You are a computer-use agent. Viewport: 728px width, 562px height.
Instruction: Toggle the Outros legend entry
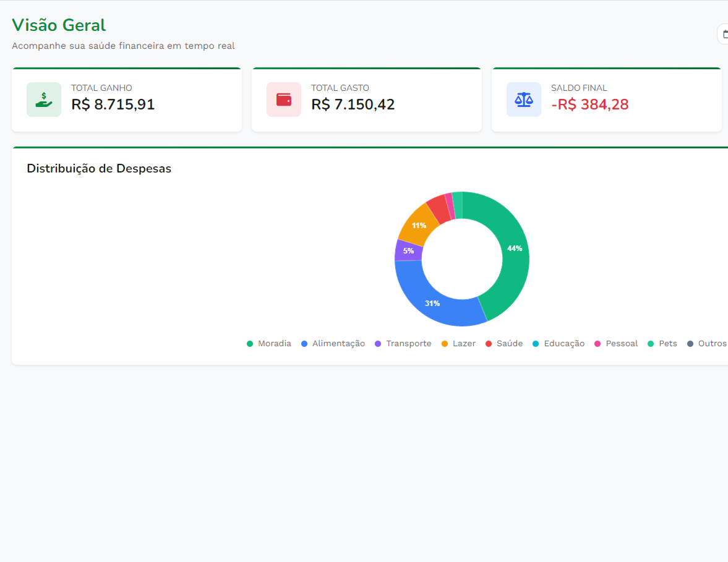tap(706, 343)
